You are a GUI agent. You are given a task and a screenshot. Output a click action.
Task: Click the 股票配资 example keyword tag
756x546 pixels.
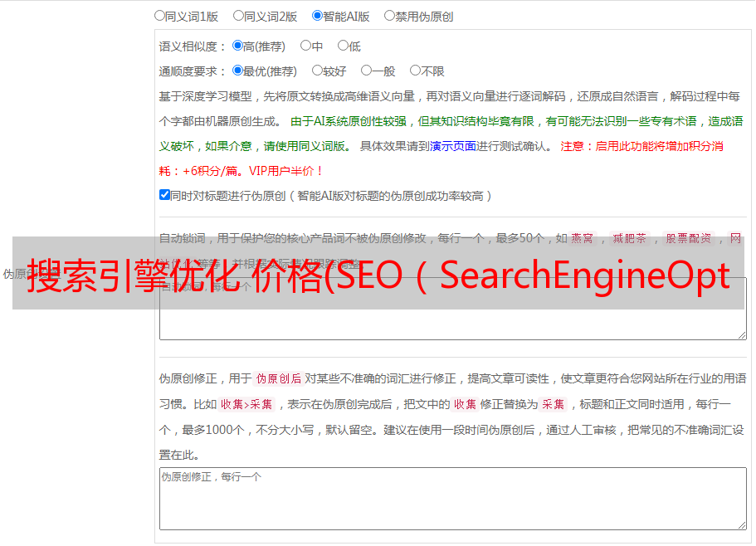[x=689, y=238]
